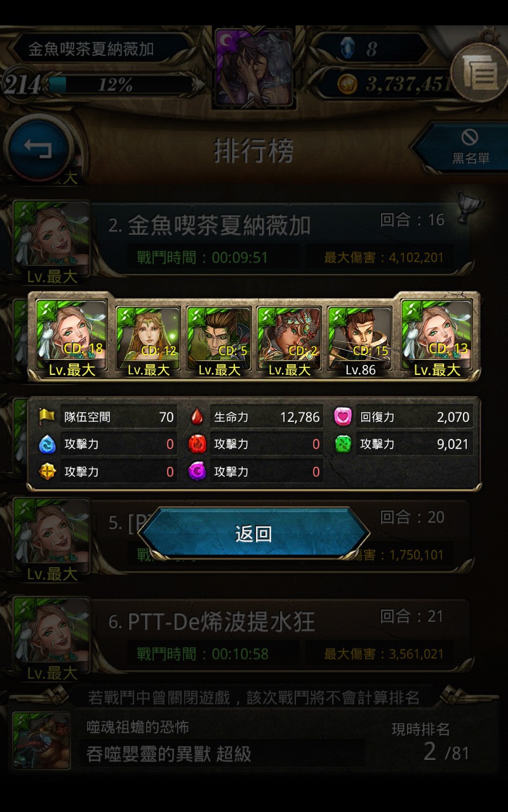Image resolution: width=508 pixels, height=812 pixels.
Task: Click the 返回 return button
Action: pyautogui.click(x=254, y=534)
